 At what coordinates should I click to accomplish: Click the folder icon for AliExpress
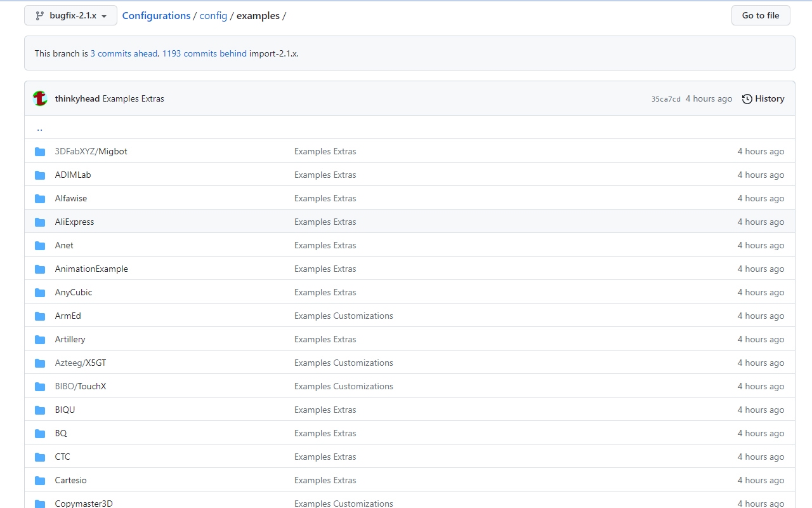pos(40,222)
